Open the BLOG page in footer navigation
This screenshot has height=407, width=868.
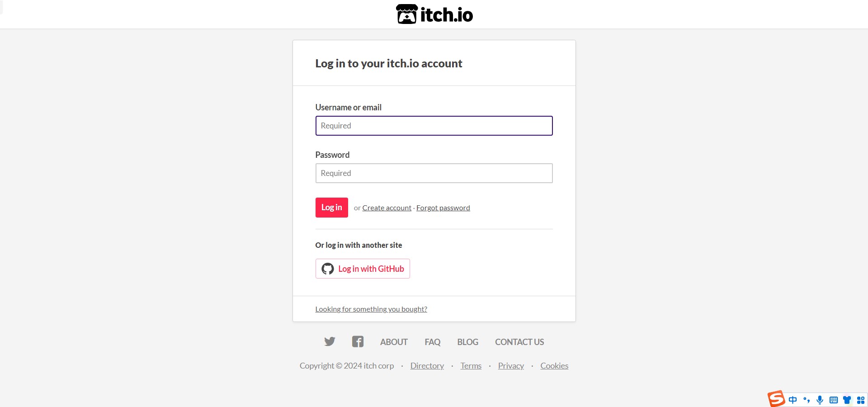(x=467, y=341)
